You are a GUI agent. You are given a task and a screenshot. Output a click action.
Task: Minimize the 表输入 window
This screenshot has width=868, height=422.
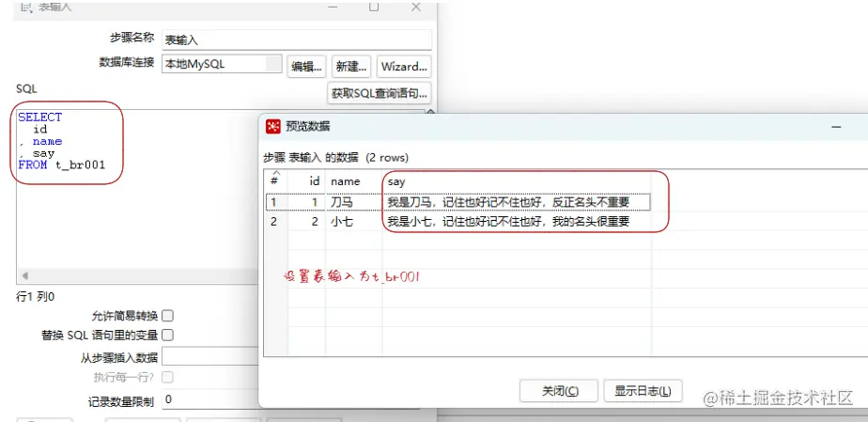click(x=333, y=7)
